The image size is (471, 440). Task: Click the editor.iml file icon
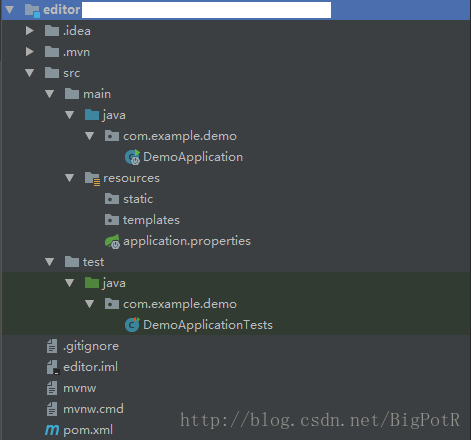[x=52, y=367]
